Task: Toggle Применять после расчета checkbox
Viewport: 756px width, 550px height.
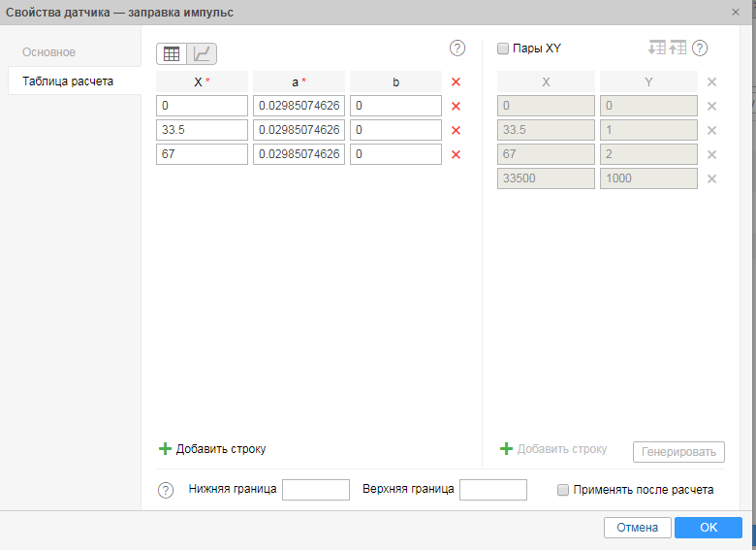Action: (563, 490)
